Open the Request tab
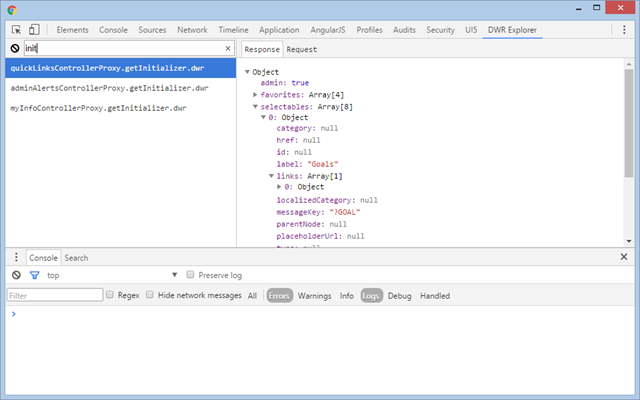 click(x=302, y=48)
